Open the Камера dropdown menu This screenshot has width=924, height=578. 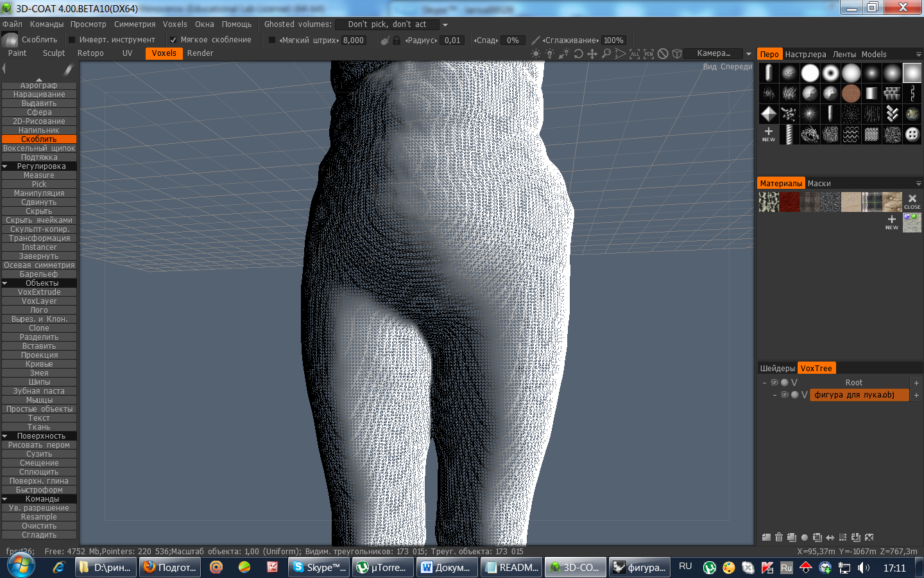(x=748, y=54)
